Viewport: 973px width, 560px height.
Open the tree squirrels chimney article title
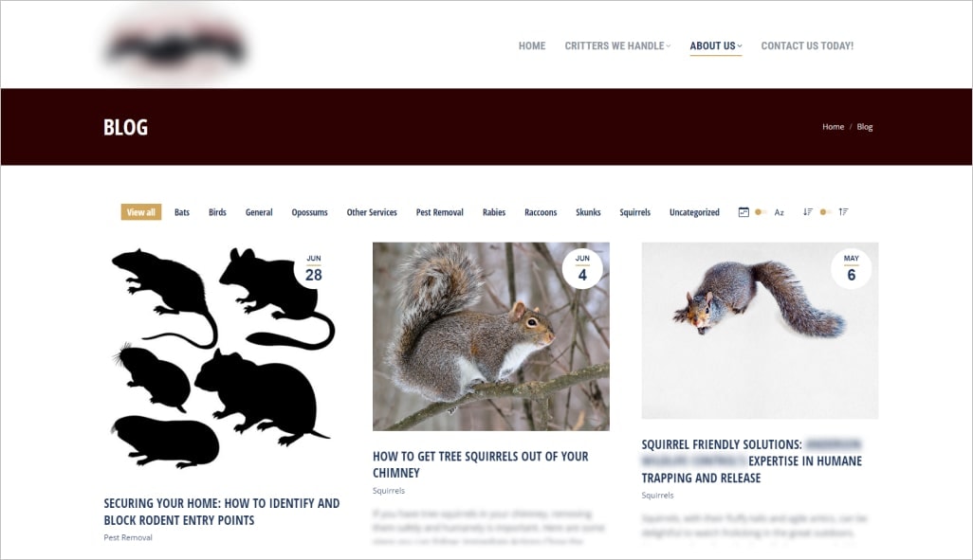(x=480, y=464)
